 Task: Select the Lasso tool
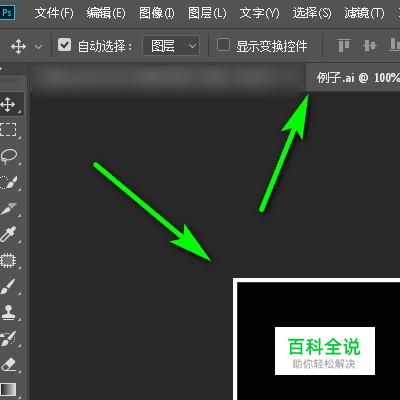(x=9, y=156)
